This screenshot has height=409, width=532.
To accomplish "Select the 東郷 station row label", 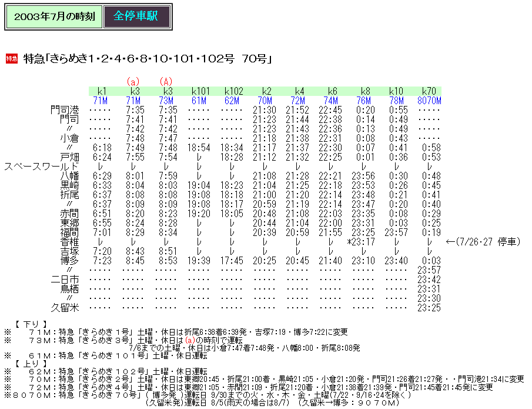I will pyautogui.click(x=69, y=223).
